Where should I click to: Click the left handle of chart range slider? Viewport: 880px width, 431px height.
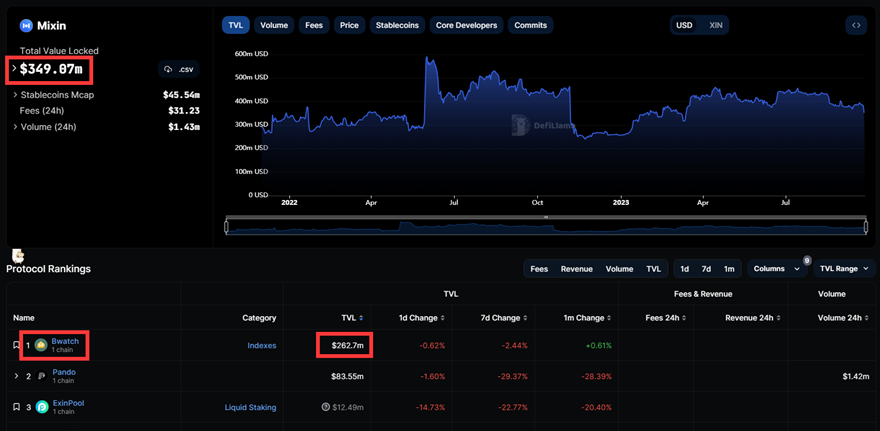point(226,226)
